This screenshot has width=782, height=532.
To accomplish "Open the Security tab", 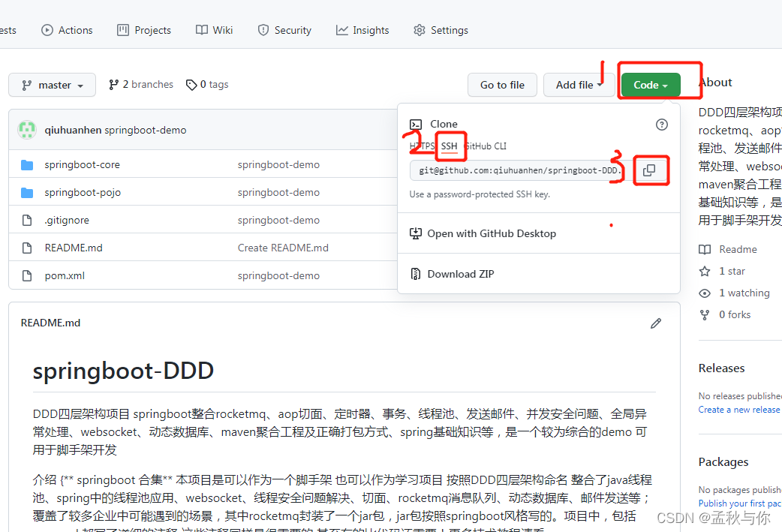I will pyautogui.click(x=284, y=30).
